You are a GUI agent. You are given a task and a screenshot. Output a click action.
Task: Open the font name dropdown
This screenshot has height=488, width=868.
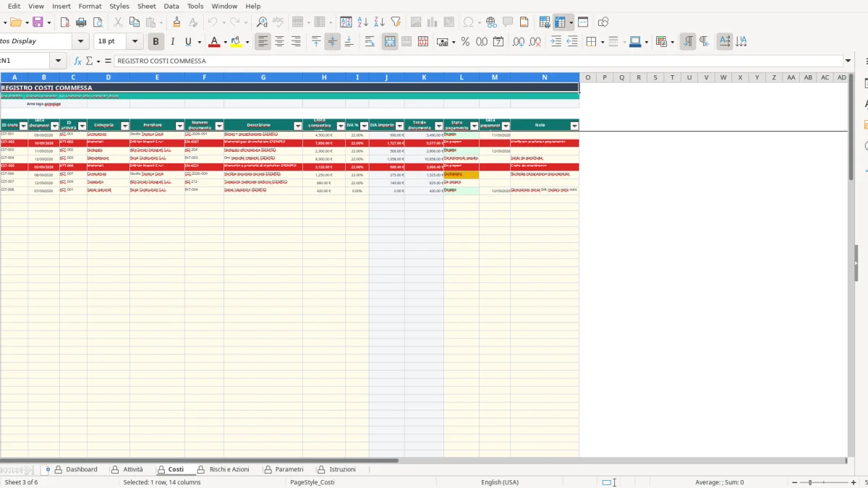pyautogui.click(x=81, y=42)
